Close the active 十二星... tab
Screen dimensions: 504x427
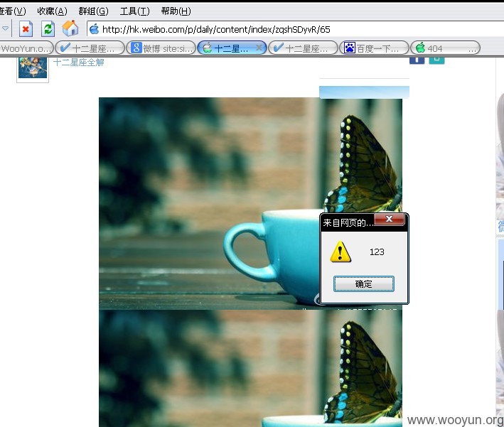pyautogui.click(x=259, y=48)
